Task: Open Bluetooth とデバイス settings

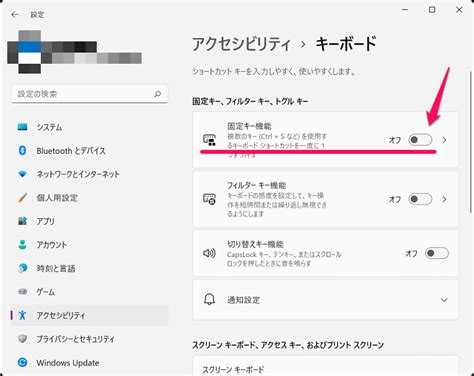Action: (89, 151)
